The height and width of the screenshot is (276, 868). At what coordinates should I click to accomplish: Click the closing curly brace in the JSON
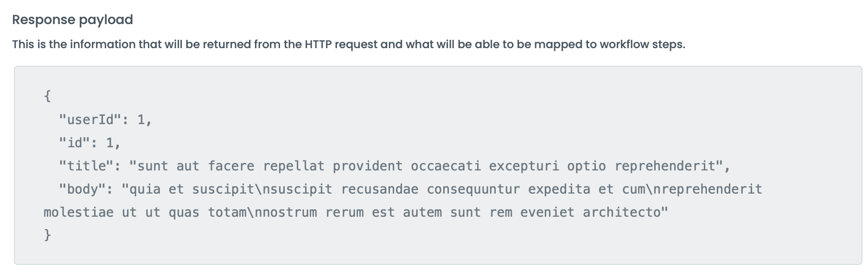47,235
